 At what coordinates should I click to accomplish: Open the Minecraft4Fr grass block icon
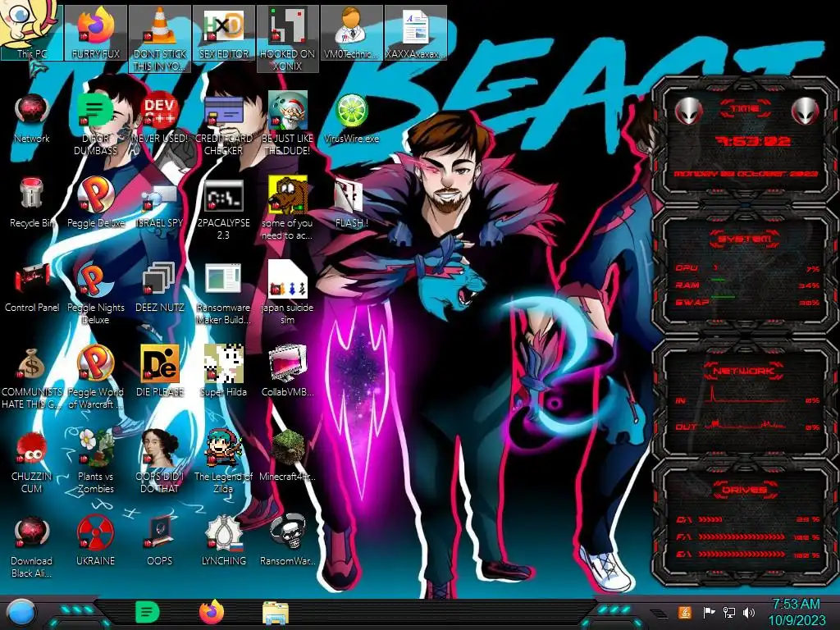pos(288,456)
